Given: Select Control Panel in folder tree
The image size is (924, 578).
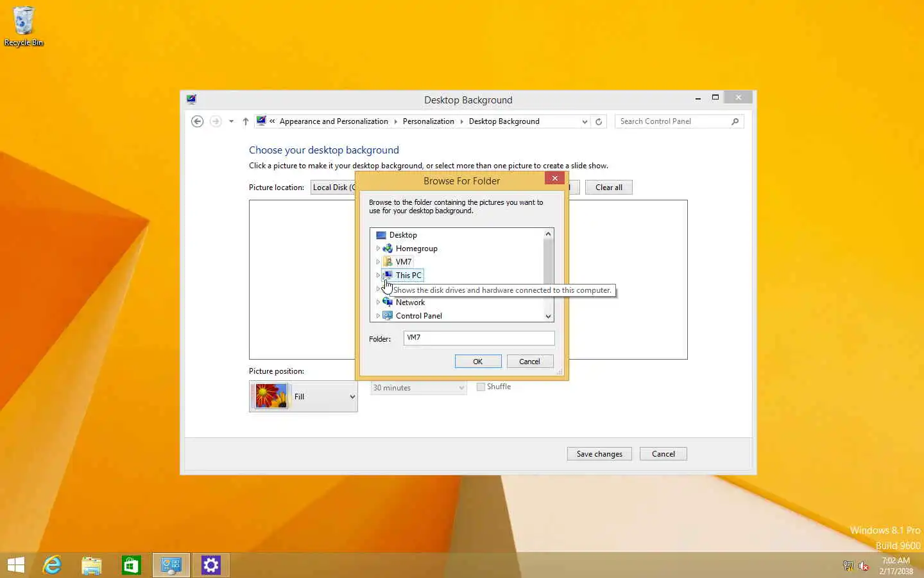Looking at the screenshot, I should (418, 316).
